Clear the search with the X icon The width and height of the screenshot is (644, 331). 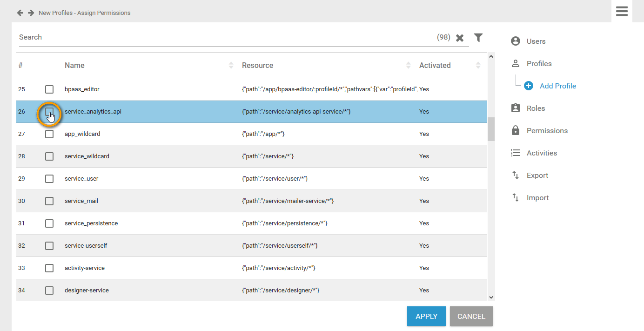pyautogui.click(x=460, y=38)
